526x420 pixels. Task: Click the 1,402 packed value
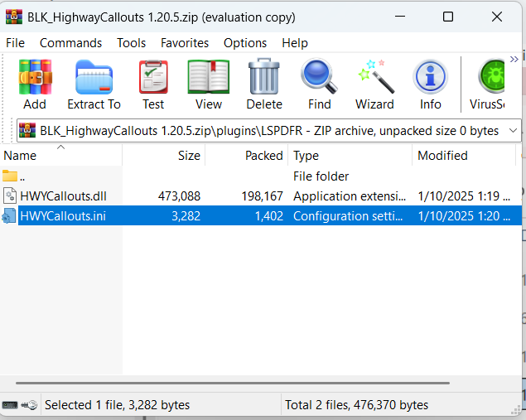[269, 216]
